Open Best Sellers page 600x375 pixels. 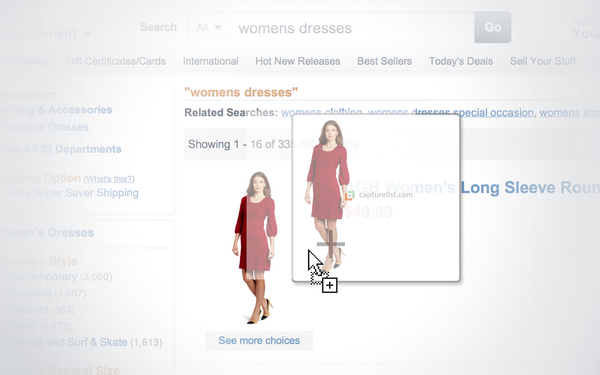point(385,61)
